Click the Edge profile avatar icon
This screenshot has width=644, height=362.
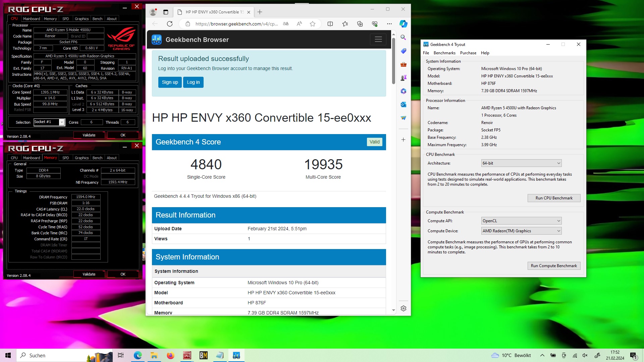(x=153, y=12)
